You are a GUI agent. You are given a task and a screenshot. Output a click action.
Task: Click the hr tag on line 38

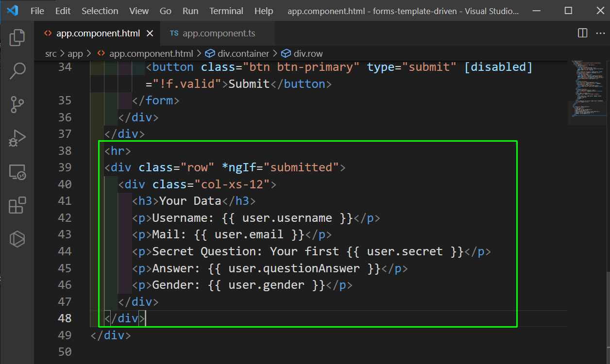coord(118,150)
